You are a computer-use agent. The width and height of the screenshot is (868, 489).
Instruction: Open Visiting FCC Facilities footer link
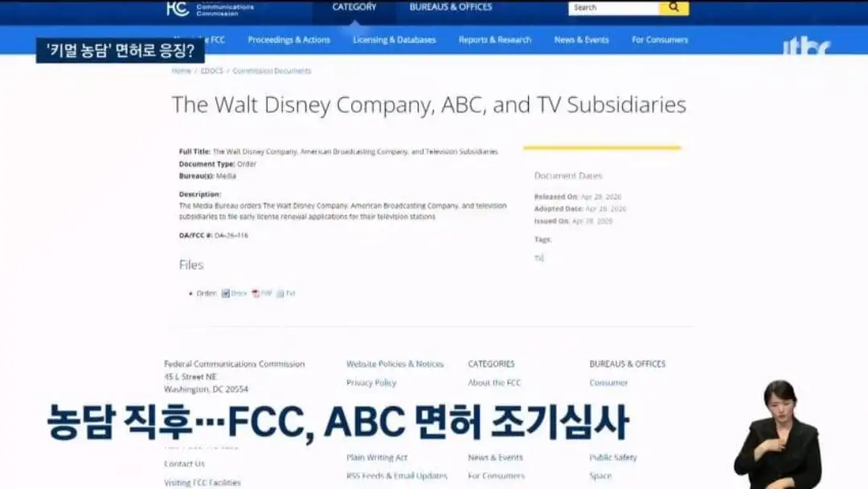click(x=203, y=483)
